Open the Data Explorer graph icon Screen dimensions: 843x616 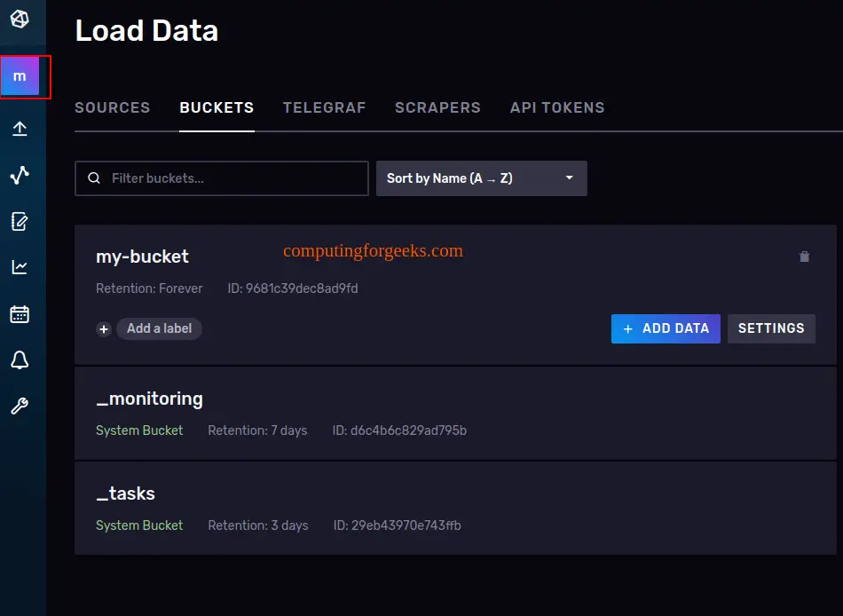coord(20,175)
